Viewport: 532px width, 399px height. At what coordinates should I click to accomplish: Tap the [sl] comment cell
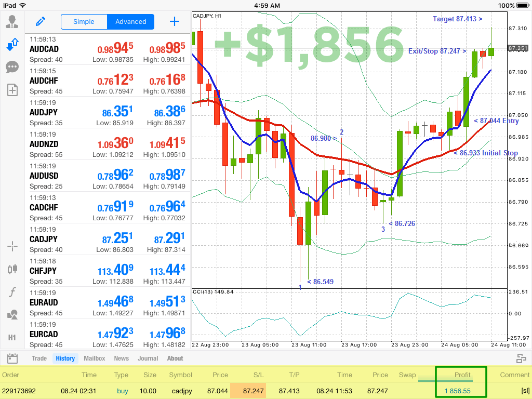pyautogui.click(x=525, y=391)
